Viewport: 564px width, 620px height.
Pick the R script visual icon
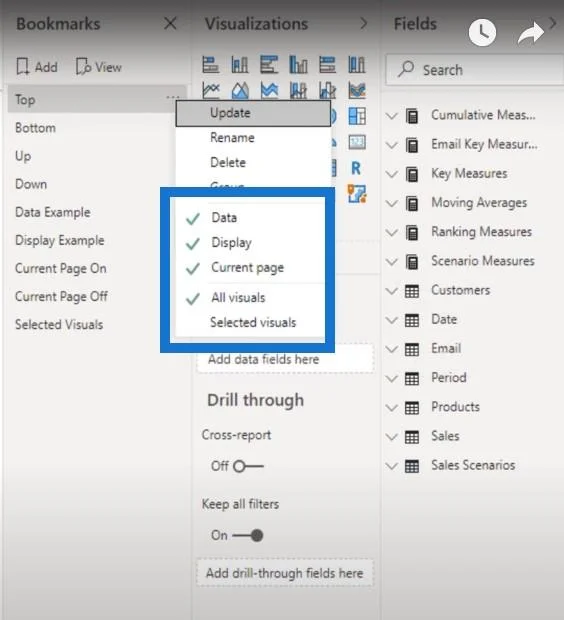(x=356, y=168)
